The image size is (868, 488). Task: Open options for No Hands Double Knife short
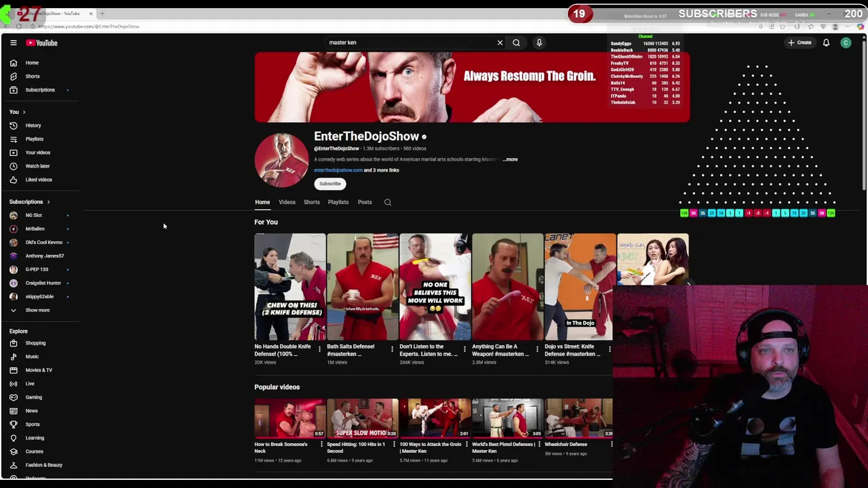319,349
